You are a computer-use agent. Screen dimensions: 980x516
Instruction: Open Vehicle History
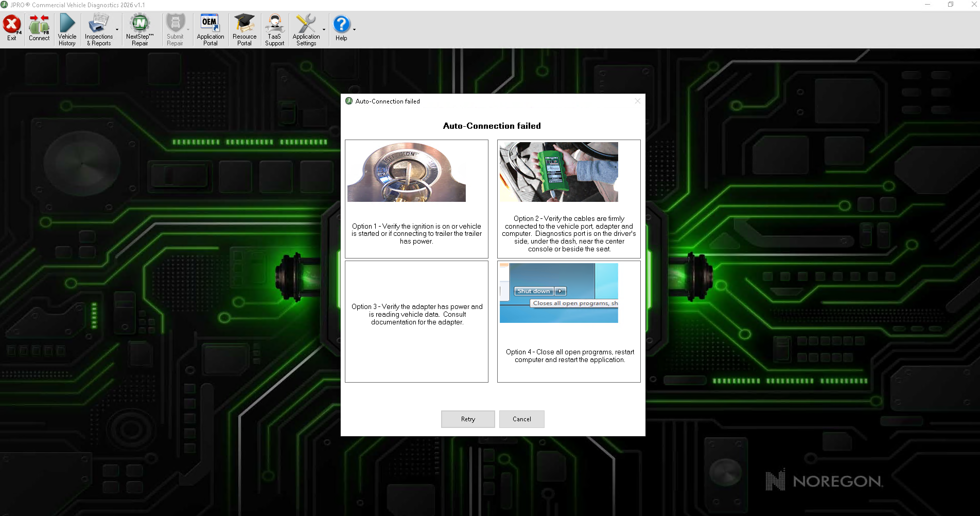[x=67, y=29]
